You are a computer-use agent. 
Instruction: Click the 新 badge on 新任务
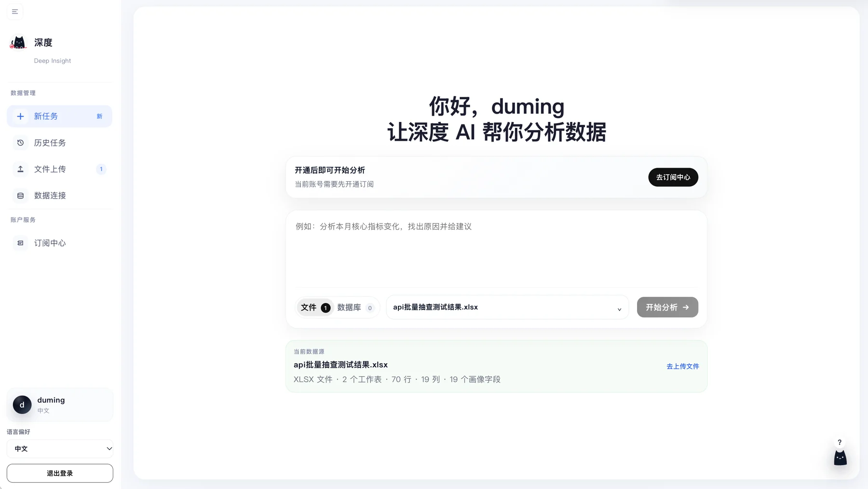(x=99, y=116)
